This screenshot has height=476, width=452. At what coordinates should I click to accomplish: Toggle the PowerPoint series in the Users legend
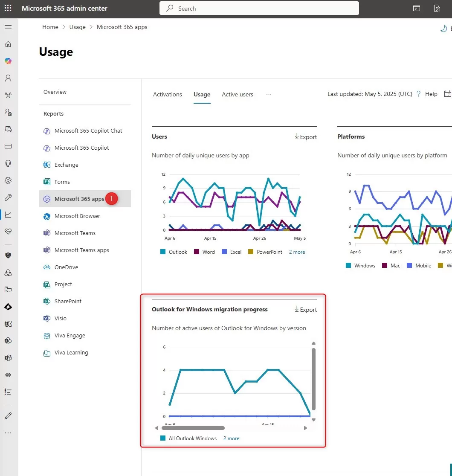pyautogui.click(x=265, y=252)
